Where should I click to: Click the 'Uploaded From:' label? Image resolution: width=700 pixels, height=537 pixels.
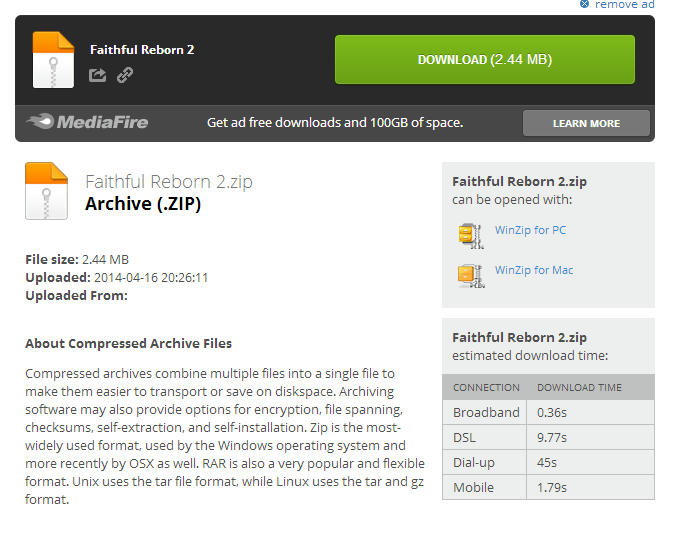click(x=76, y=296)
